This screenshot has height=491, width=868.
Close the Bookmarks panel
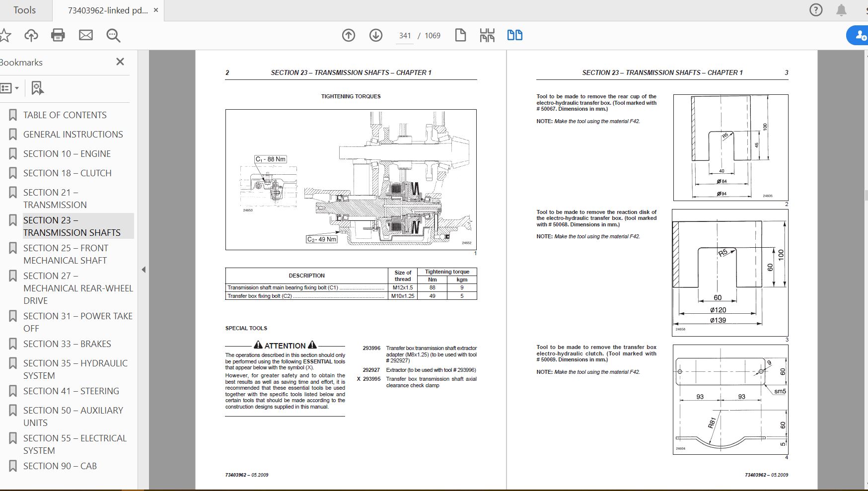120,62
